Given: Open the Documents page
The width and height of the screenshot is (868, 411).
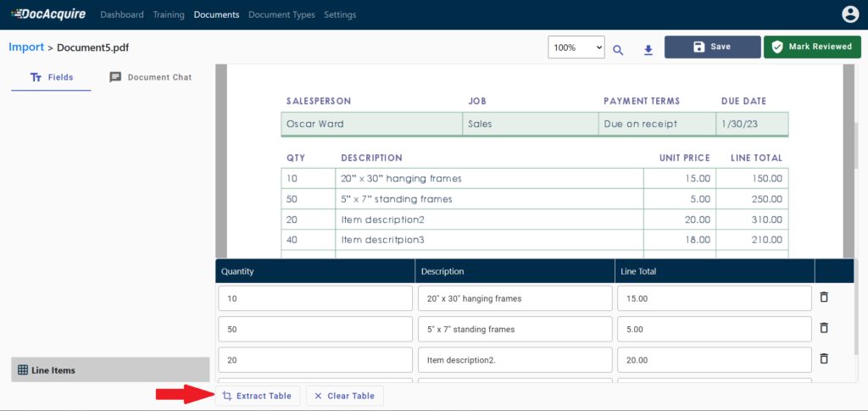Looking at the screenshot, I should (216, 15).
